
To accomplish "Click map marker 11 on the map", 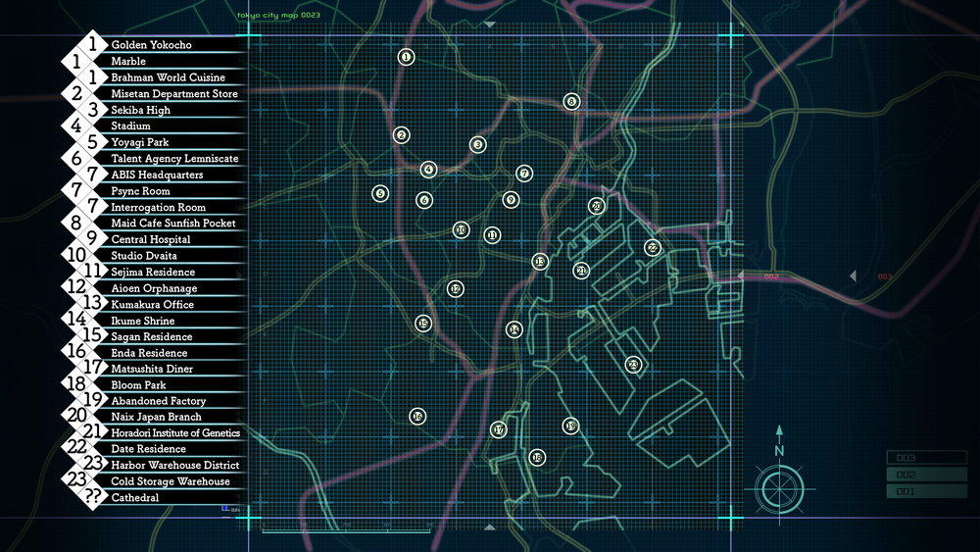I will click(492, 235).
